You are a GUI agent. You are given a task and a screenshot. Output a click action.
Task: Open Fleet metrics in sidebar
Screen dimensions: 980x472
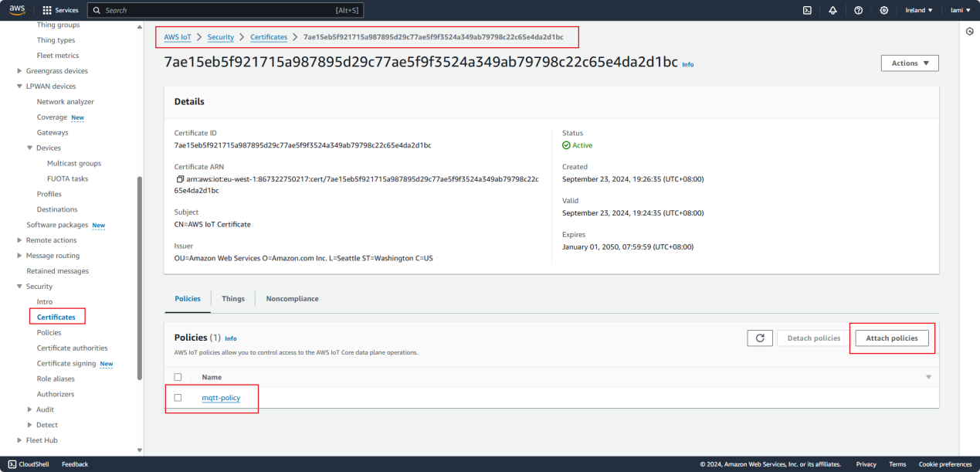coord(58,56)
